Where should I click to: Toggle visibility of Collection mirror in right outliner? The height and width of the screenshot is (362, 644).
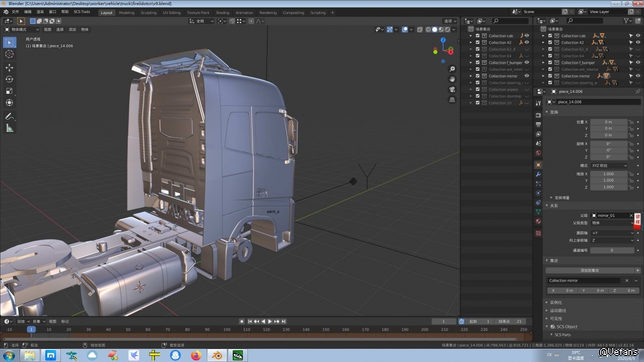coord(638,76)
